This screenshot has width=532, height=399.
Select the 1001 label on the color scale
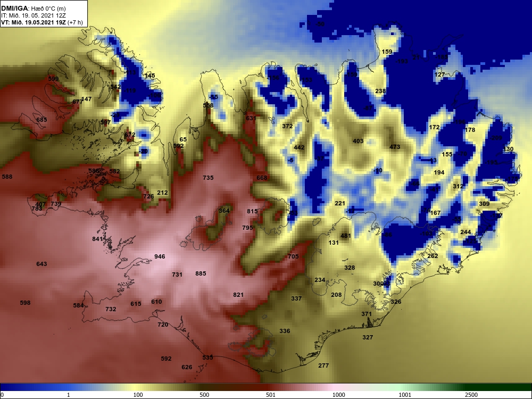[x=405, y=395]
